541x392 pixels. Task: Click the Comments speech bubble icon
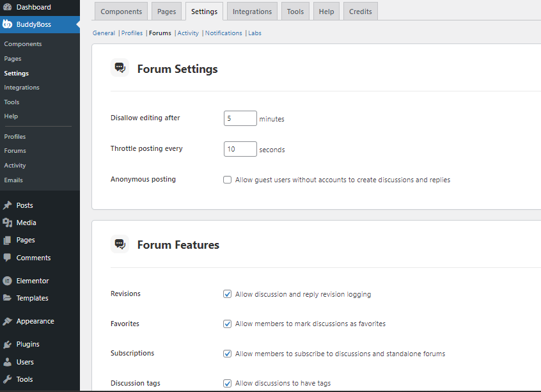pos(7,258)
